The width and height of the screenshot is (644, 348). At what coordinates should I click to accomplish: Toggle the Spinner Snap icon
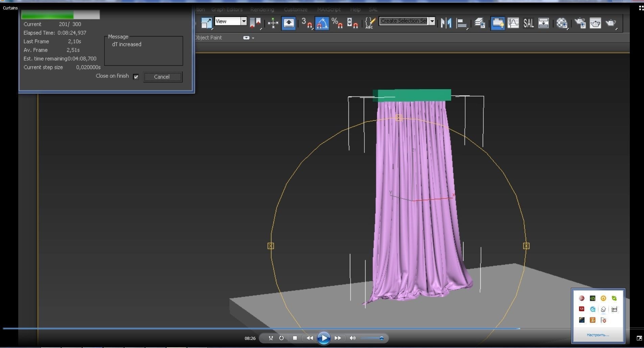coord(353,23)
